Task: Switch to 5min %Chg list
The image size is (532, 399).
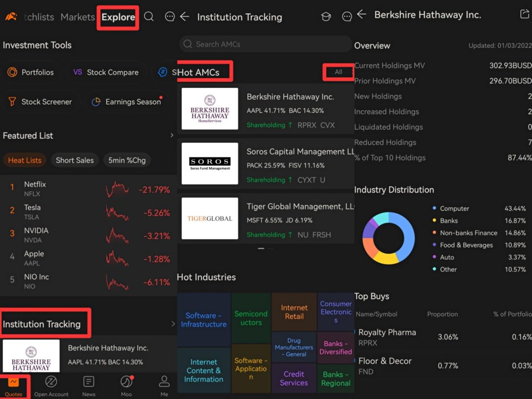Action: [127, 160]
